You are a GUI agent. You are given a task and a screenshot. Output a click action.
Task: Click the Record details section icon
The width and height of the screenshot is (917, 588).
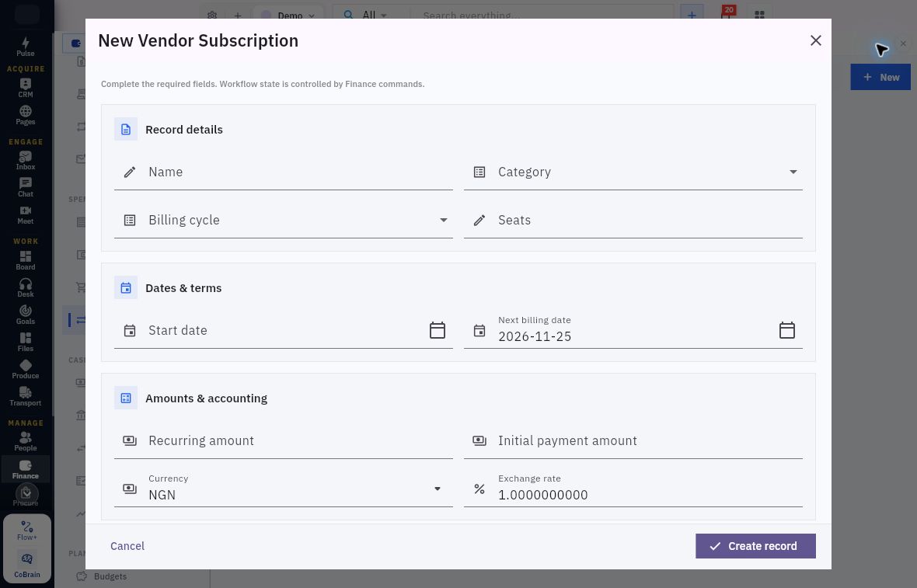[126, 130]
